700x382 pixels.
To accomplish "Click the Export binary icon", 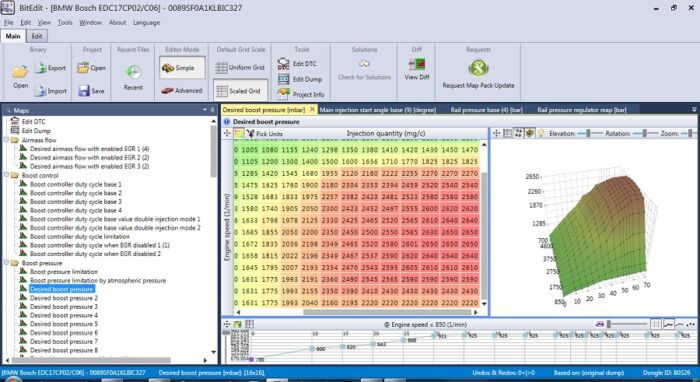I will pos(41,68).
